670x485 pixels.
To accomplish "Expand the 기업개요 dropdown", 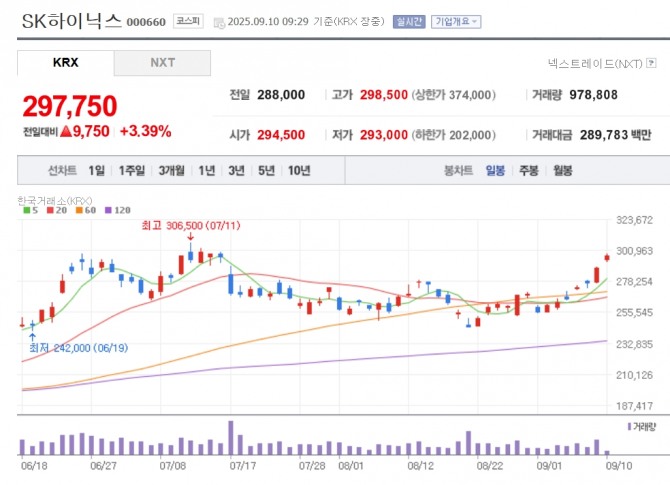I will 456,21.
